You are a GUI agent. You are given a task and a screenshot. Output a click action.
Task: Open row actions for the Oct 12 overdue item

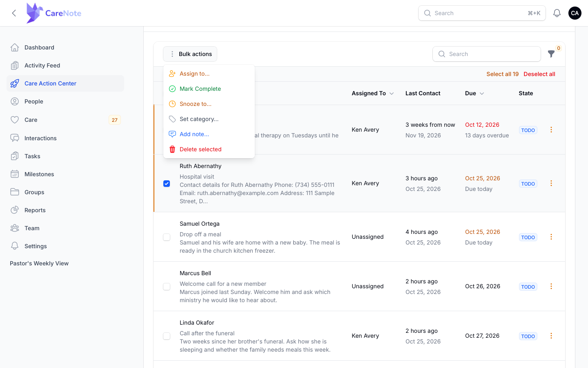tap(551, 130)
